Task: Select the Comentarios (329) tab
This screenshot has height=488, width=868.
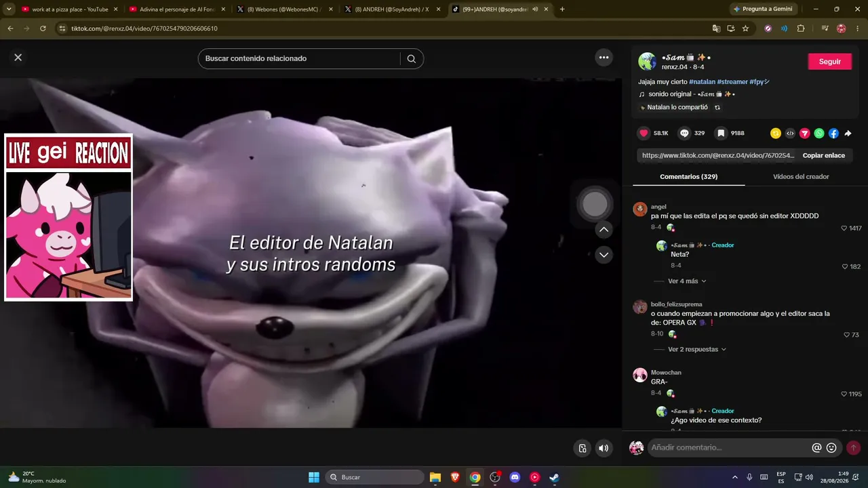Action: point(688,177)
